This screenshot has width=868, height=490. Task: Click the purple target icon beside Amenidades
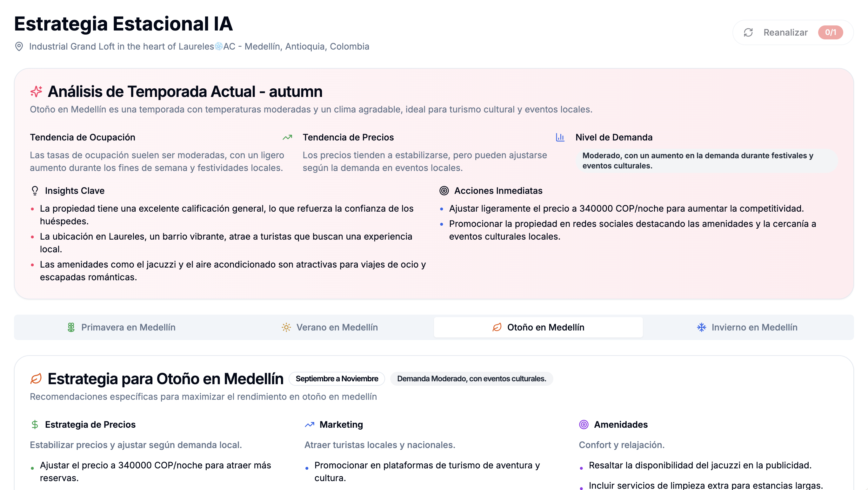584,424
